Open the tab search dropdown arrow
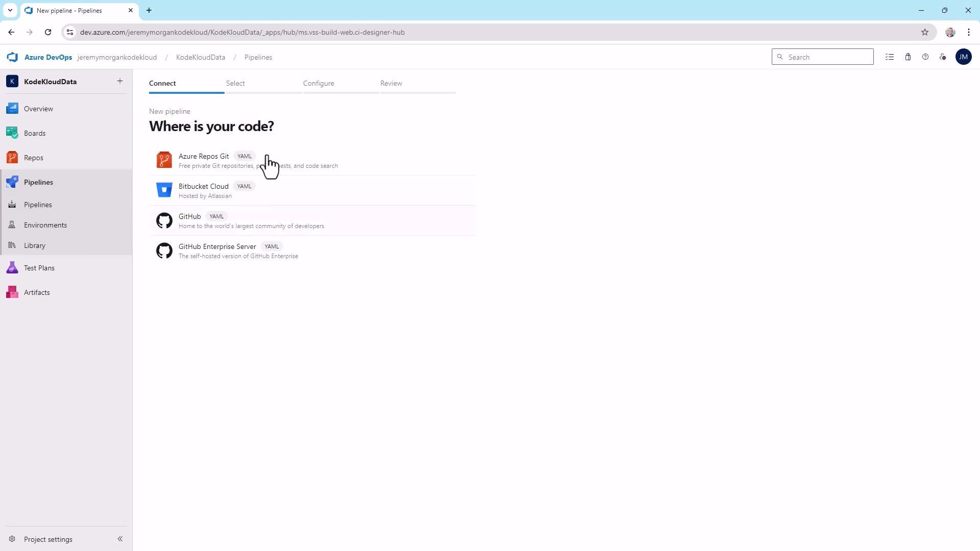The width and height of the screenshot is (980, 551). click(10, 10)
